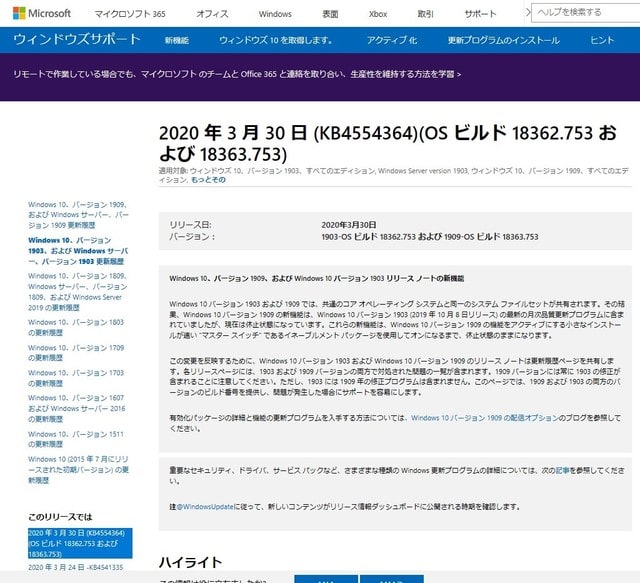
Task: Click the Microsoft logo
Action: [42, 13]
